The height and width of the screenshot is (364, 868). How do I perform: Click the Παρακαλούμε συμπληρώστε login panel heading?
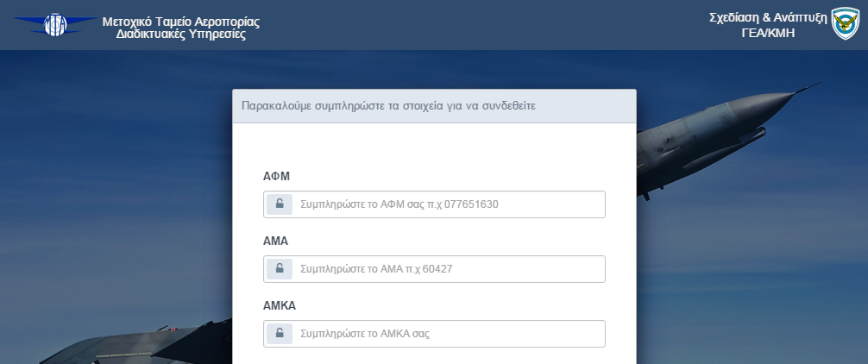tap(389, 107)
